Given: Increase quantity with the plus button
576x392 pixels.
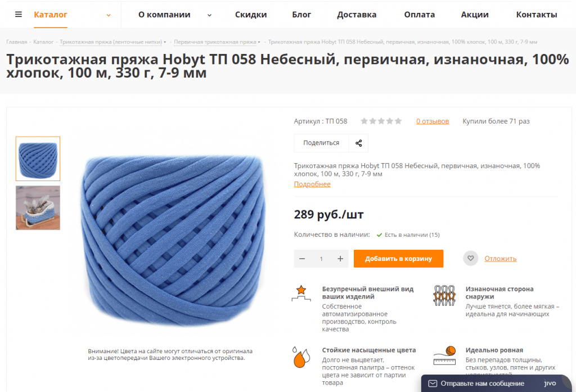Looking at the screenshot, I should [340, 259].
